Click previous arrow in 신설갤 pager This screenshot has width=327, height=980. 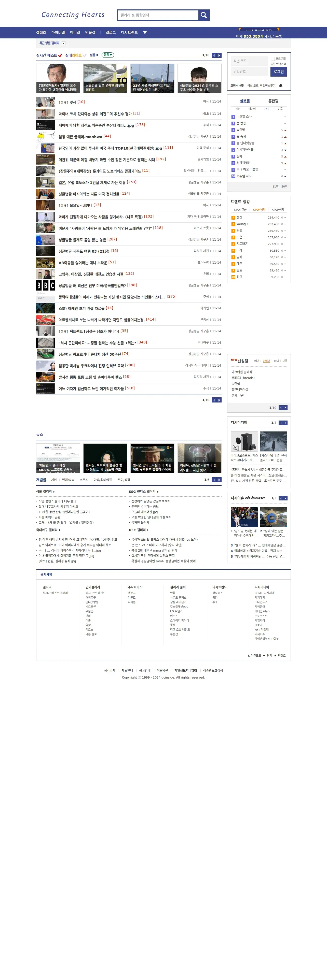tap(281, 408)
